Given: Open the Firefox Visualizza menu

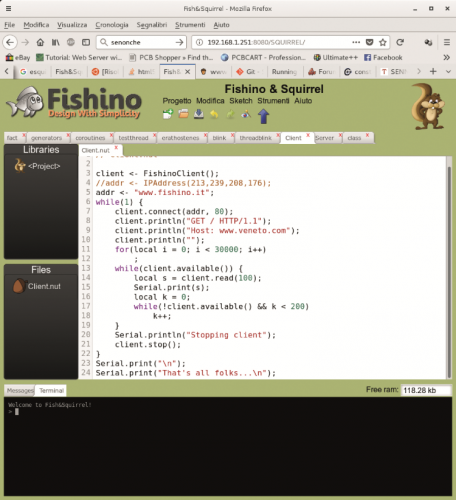Looking at the screenshot, I should 72,25.
